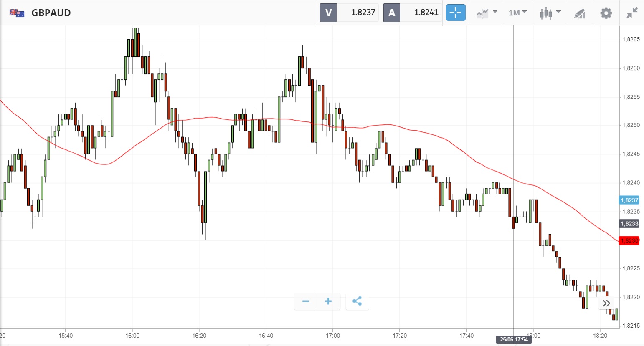
Task: Click the 15:40 time axis label
Action: click(x=66, y=336)
